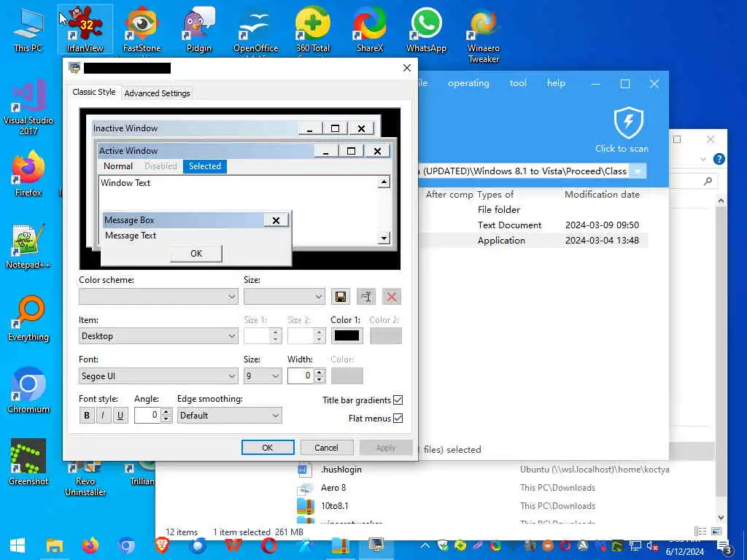Open the font Size dropdown showing 9
The height and width of the screenshot is (560, 747).
coord(263,376)
